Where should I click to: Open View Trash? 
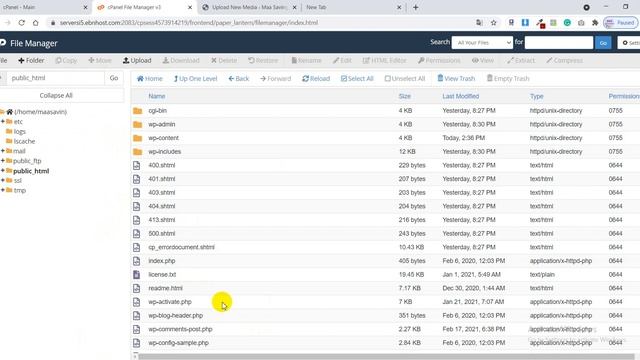456,78
